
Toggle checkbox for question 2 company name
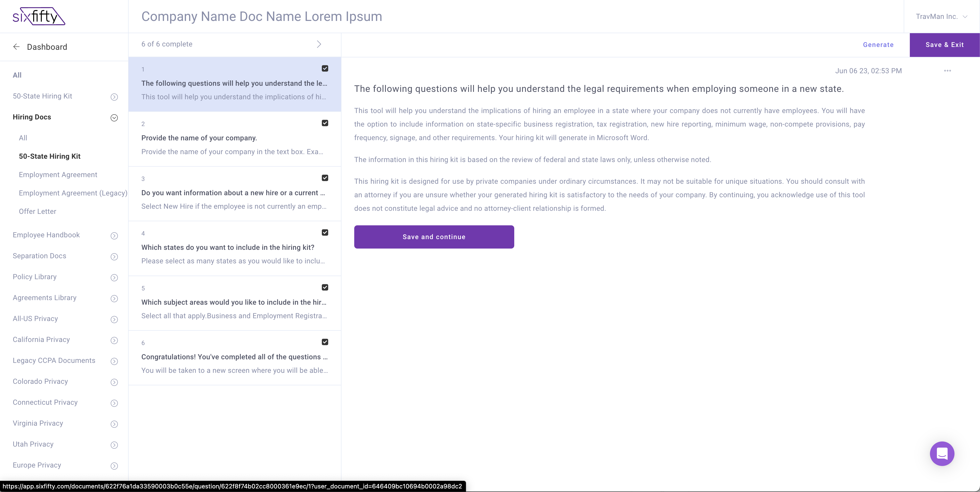click(x=325, y=123)
